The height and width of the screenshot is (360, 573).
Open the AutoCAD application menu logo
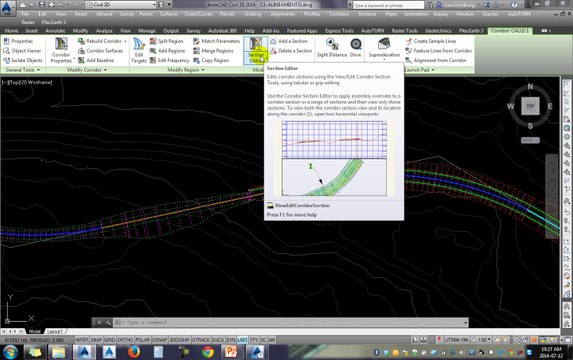tap(7, 8)
